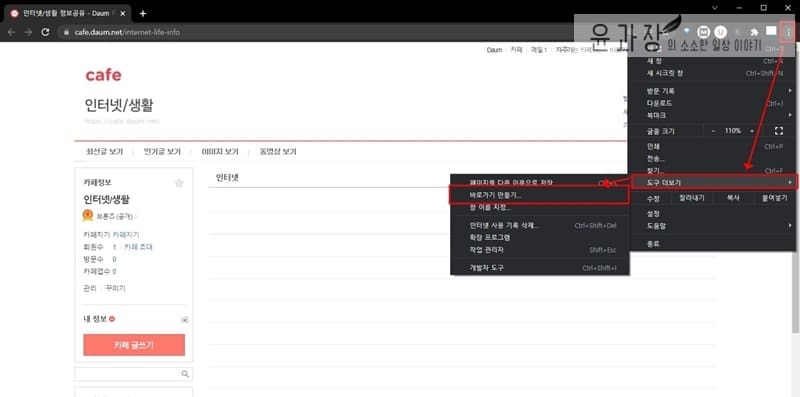Click the lock icon in the address bar
800x397 pixels.
(66, 32)
